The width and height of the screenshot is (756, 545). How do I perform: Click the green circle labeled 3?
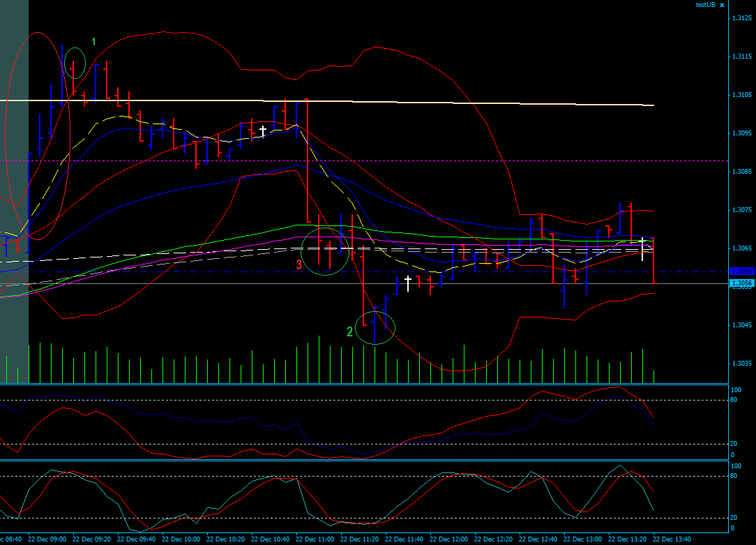[x=325, y=251]
